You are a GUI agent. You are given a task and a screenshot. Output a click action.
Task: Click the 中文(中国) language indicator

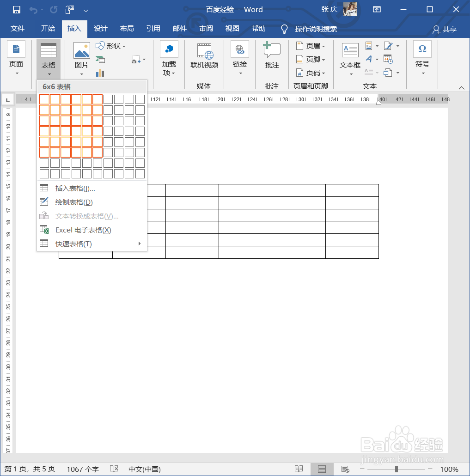(145, 470)
